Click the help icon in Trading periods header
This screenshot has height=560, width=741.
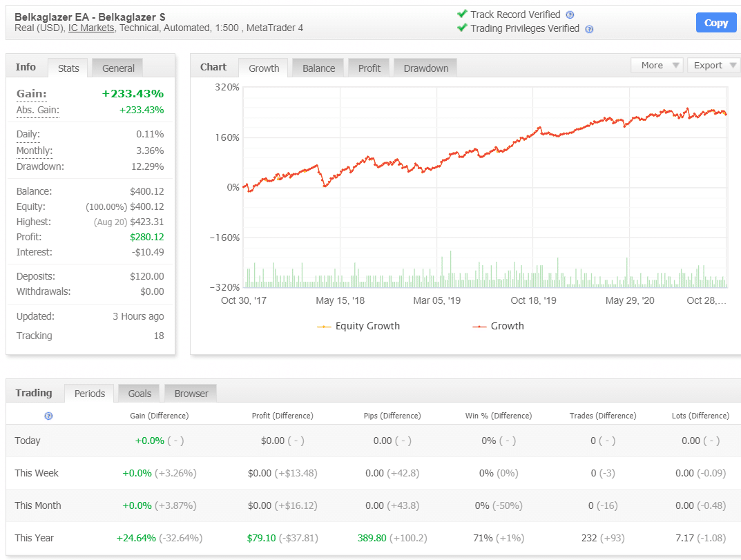pos(48,416)
